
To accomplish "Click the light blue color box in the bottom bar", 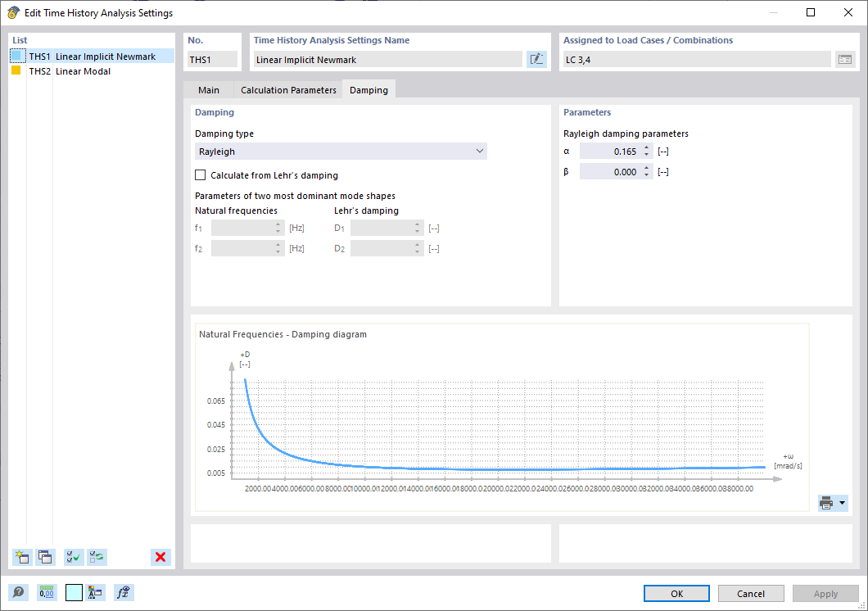I will 74,593.
